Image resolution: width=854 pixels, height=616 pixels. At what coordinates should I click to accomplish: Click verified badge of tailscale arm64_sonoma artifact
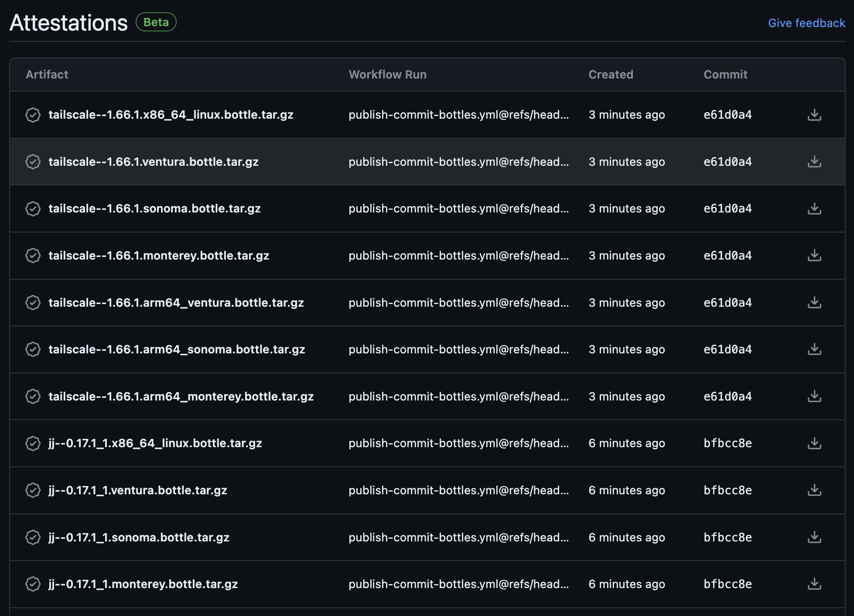tap(33, 349)
